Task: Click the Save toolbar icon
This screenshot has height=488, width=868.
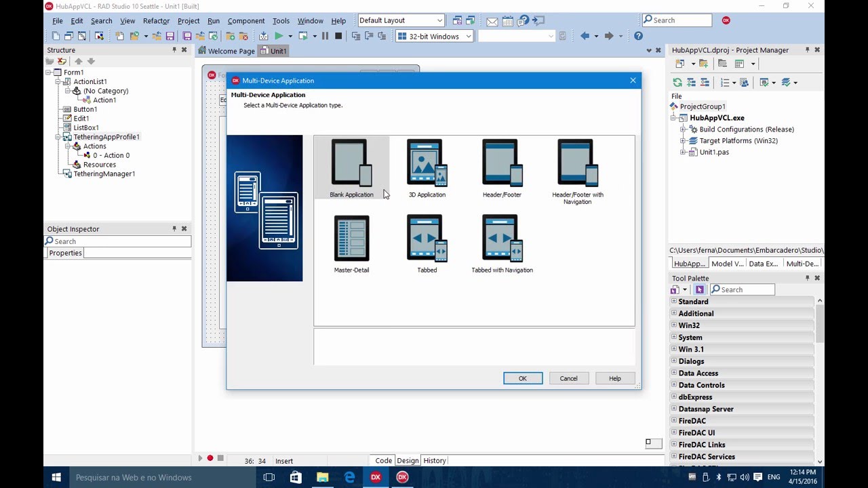Action: 170,36
